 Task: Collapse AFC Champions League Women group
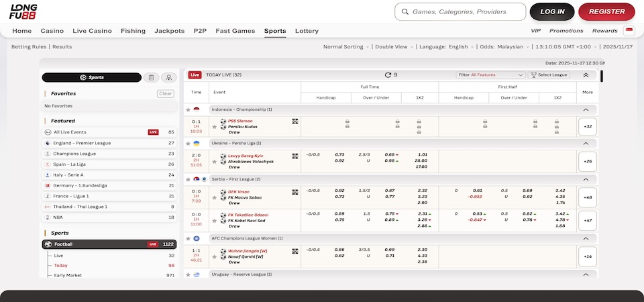[586, 239]
